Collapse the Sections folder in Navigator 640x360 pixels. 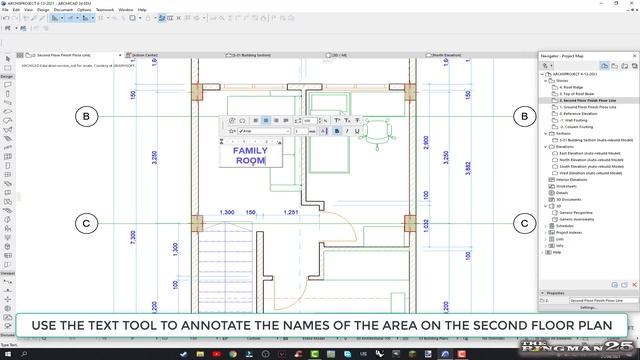point(546,133)
